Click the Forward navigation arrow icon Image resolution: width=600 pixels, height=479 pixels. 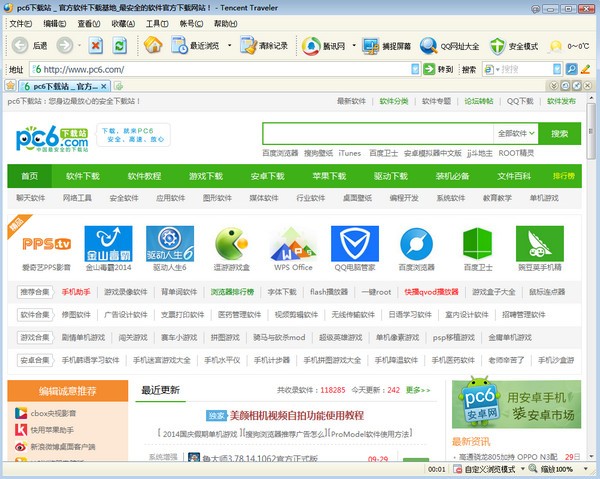click(65, 46)
